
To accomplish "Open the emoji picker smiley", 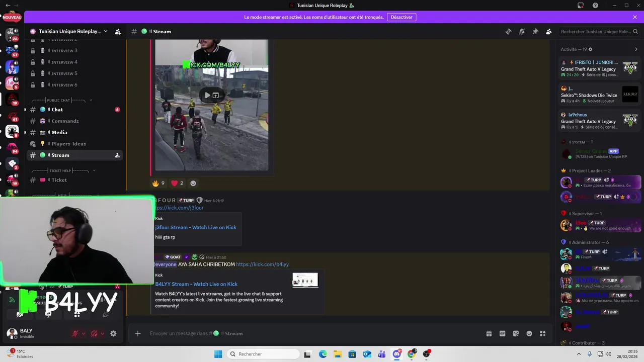I will (529, 333).
